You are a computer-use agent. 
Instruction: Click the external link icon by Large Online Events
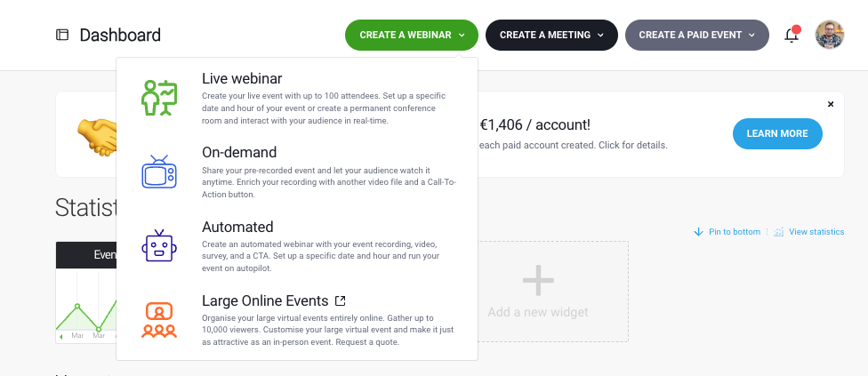tap(340, 301)
